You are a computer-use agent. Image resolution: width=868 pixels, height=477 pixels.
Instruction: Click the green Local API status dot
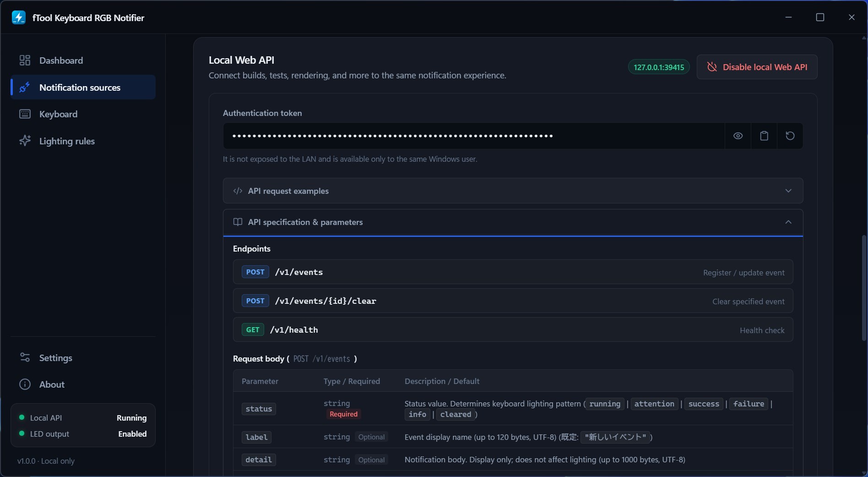pos(22,417)
